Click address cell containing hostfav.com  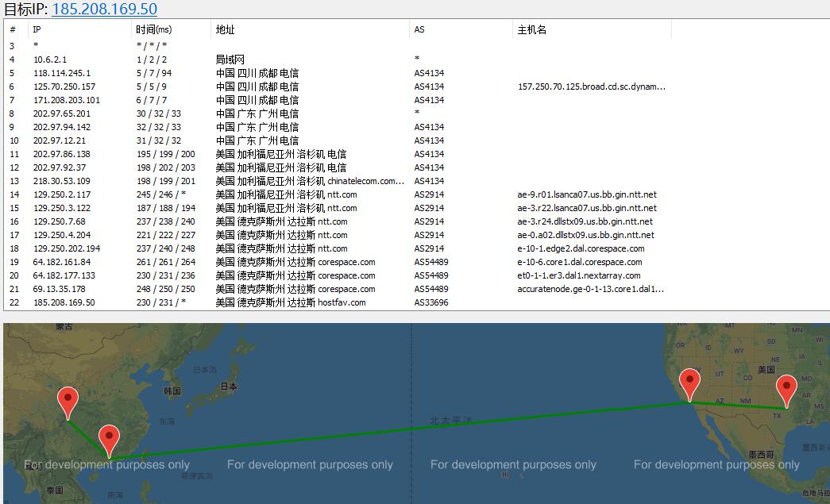point(290,302)
